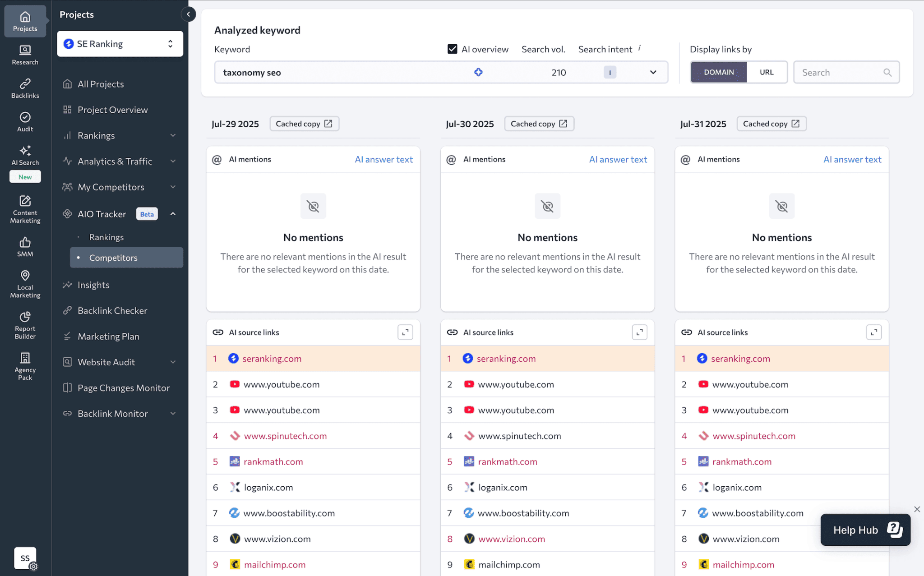This screenshot has height=576, width=924.
Task: Open the Audit tool icon
Action: (25, 121)
